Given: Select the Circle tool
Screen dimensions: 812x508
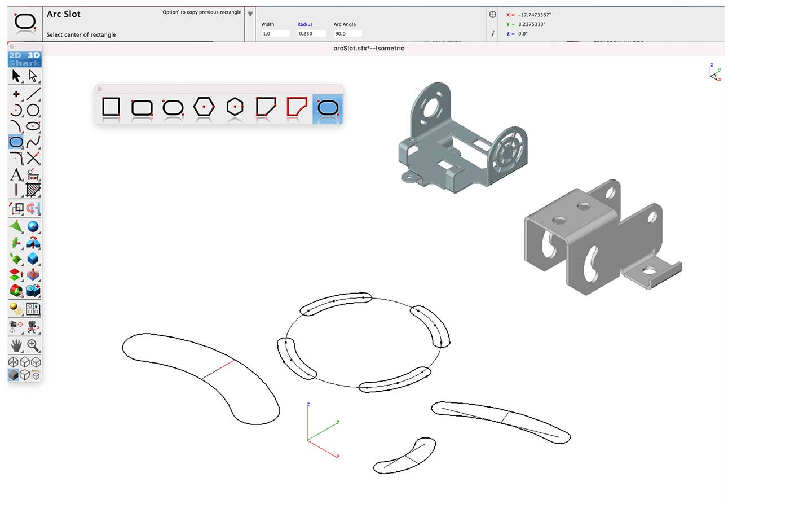Looking at the screenshot, I should coord(33,111).
